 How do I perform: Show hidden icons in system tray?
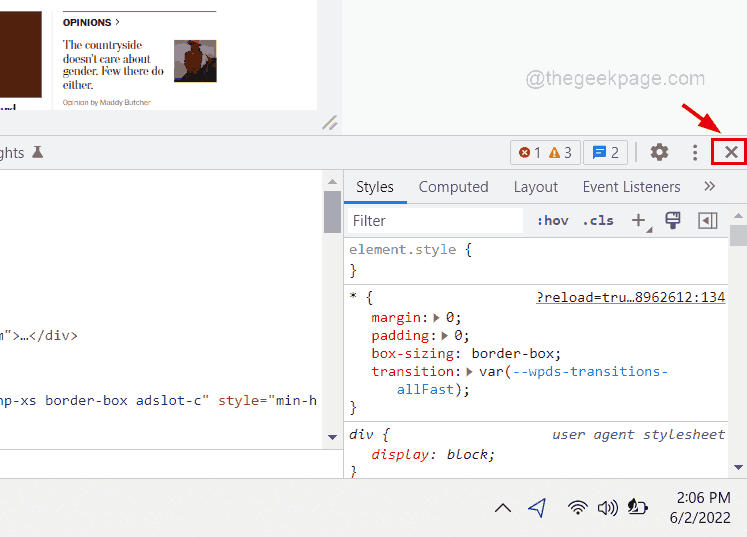[x=503, y=508]
